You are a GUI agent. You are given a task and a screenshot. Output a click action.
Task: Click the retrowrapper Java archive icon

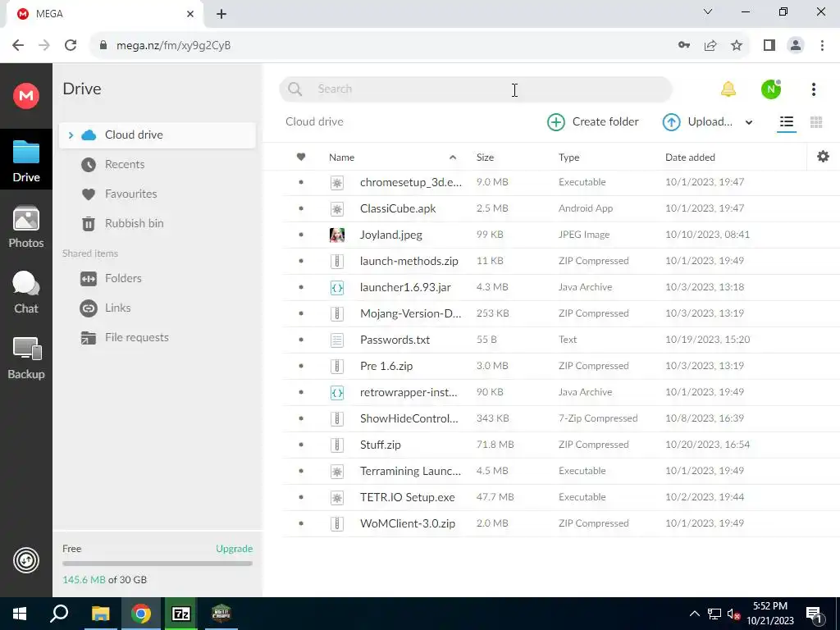(337, 393)
